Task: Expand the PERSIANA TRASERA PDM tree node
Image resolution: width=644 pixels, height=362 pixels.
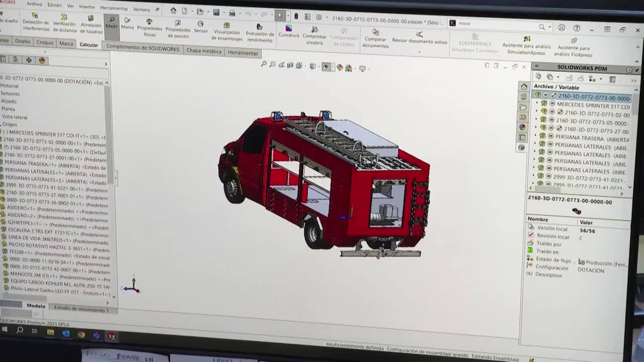Action: (536, 135)
